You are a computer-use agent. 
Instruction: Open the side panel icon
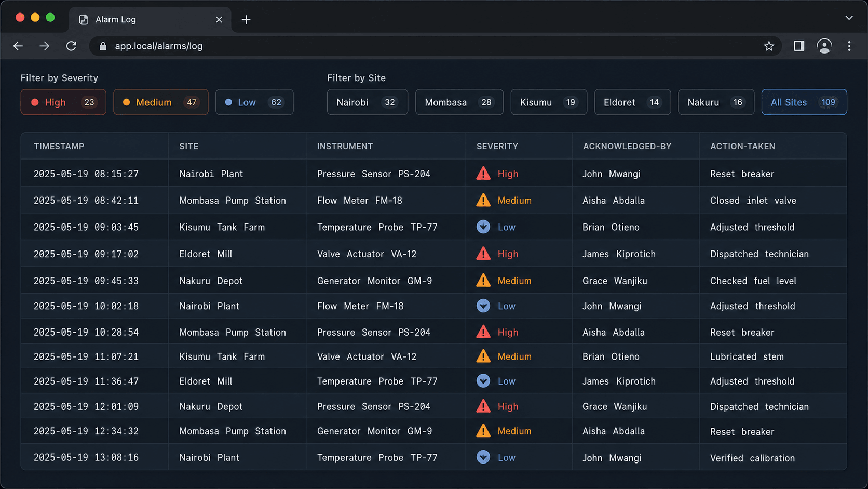click(x=799, y=46)
